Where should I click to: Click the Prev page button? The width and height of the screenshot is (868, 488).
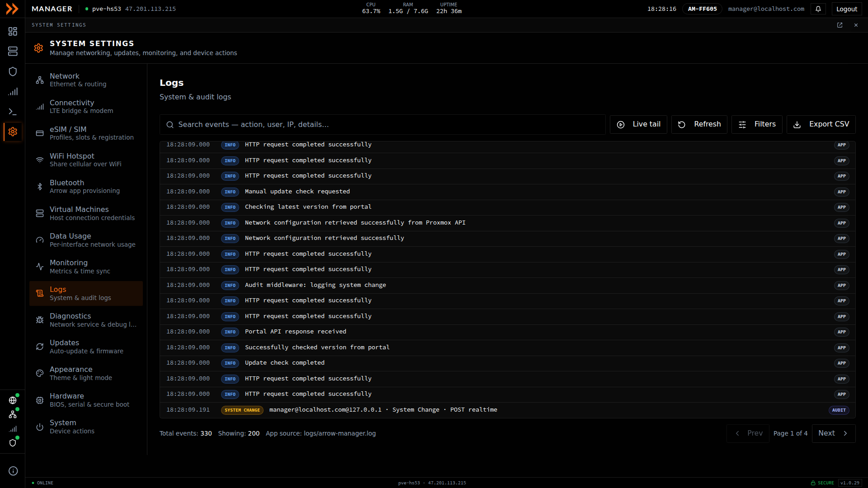pyautogui.click(x=748, y=433)
